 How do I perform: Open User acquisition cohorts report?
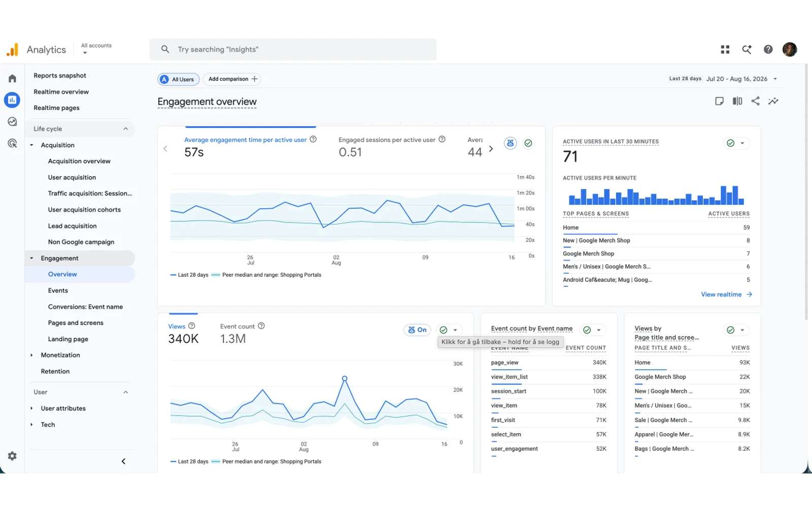tap(84, 210)
